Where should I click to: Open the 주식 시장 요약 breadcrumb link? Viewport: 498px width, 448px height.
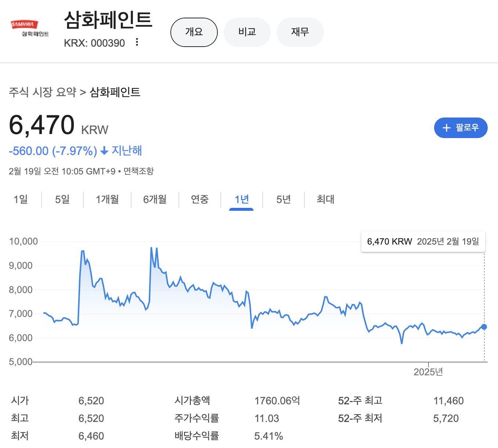43,92
